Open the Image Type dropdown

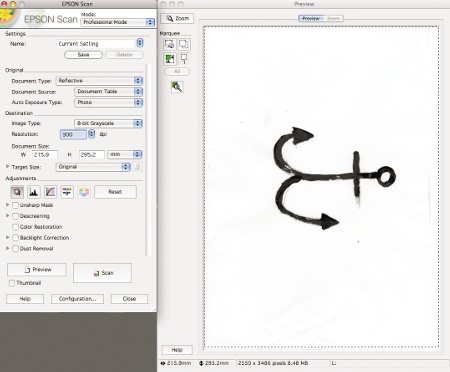tap(108, 123)
